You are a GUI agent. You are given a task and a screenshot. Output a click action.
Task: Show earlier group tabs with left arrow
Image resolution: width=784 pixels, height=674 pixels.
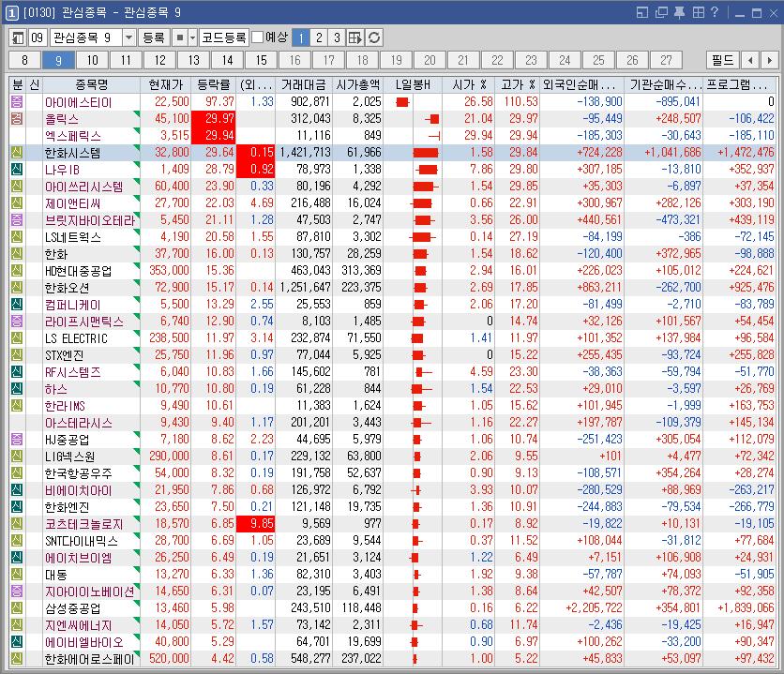click(x=750, y=60)
